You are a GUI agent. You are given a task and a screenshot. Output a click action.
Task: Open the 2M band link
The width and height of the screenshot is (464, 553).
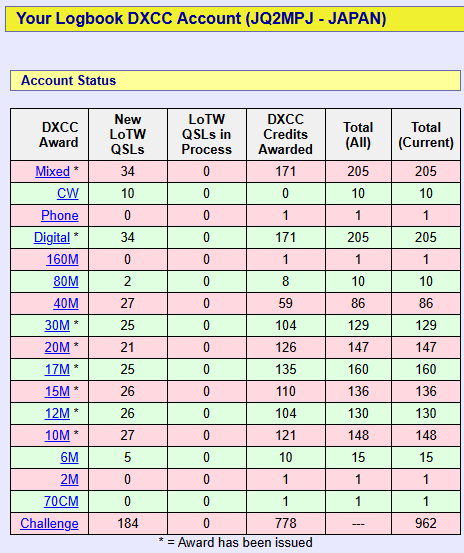[69, 480]
